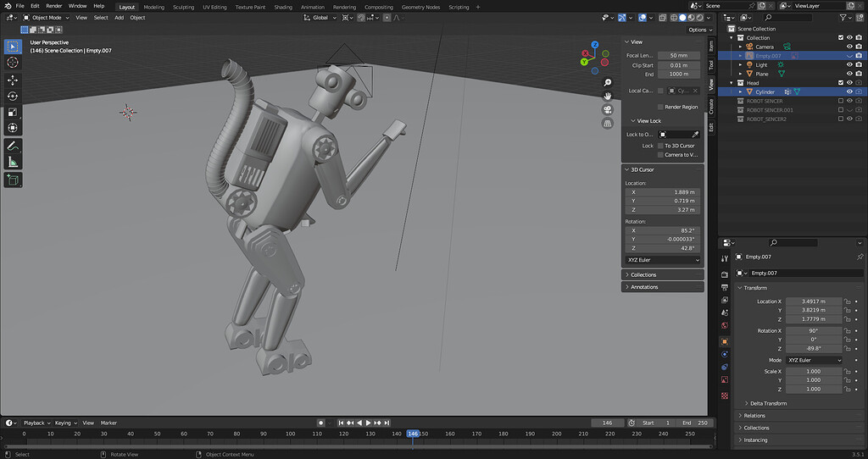The image size is (868, 459).
Task: Play animation forward
Action: click(x=368, y=423)
